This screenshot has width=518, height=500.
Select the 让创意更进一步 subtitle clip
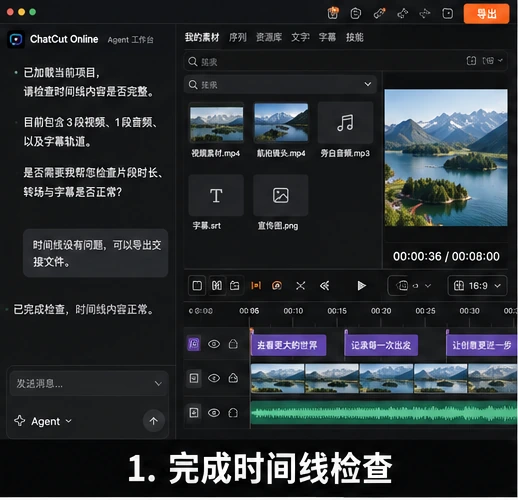pyautogui.click(x=482, y=345)
